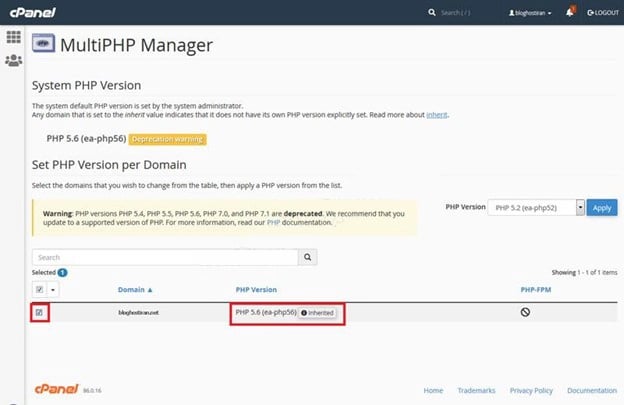Click the Inherited info badge
The image size is (624, 405).
pyautogui.click(x=317, y=313)
